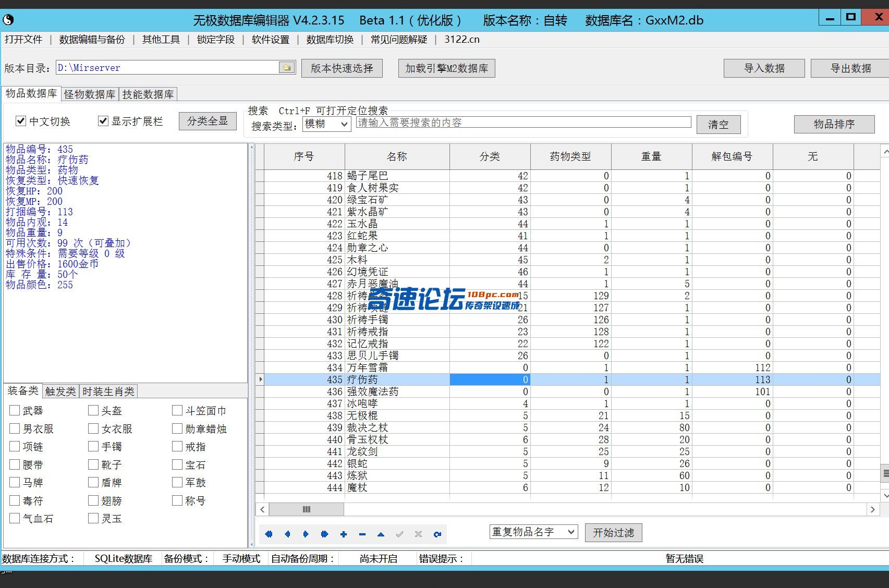The image size is (889, 588).
Task: Select row 万年雪霜 in grid
Action: (x=568, y=367)
